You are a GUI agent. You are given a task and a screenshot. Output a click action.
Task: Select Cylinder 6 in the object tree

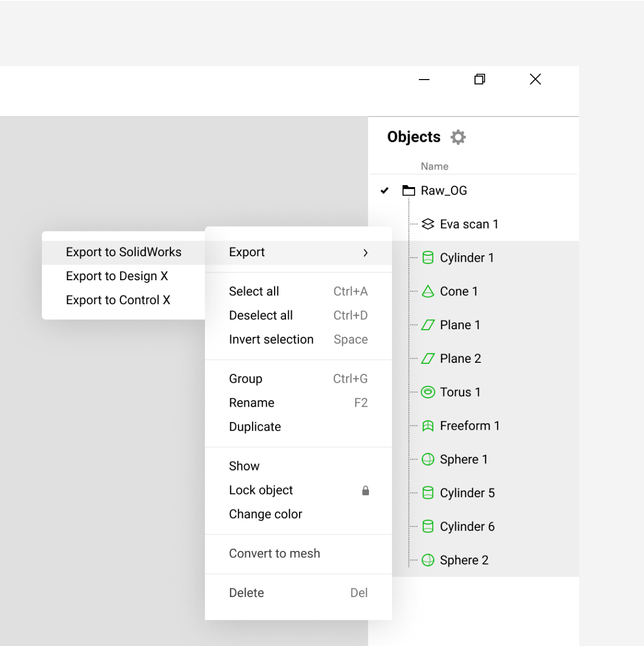tap(467, 527)
